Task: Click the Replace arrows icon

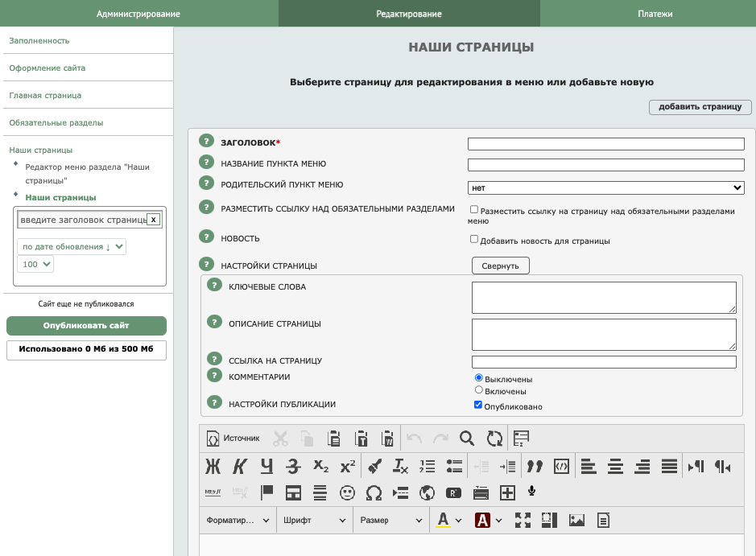Action: [x=494, y=438]
